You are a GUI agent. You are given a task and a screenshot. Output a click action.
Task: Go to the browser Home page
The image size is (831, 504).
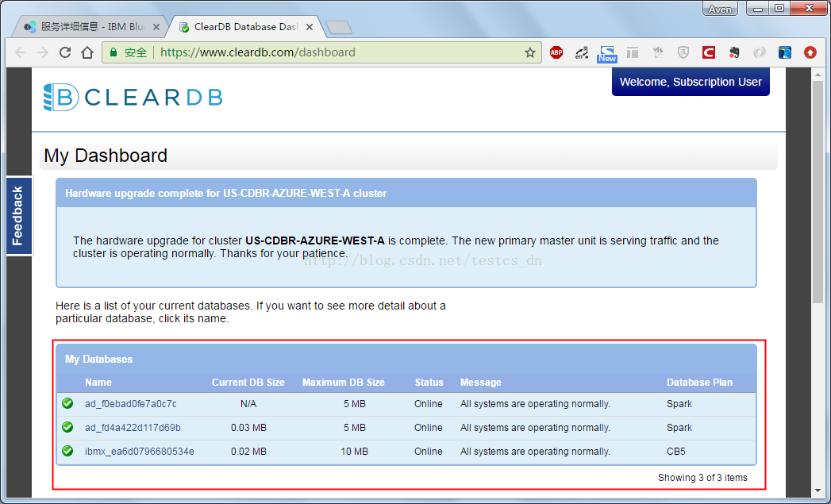[87, 52]
